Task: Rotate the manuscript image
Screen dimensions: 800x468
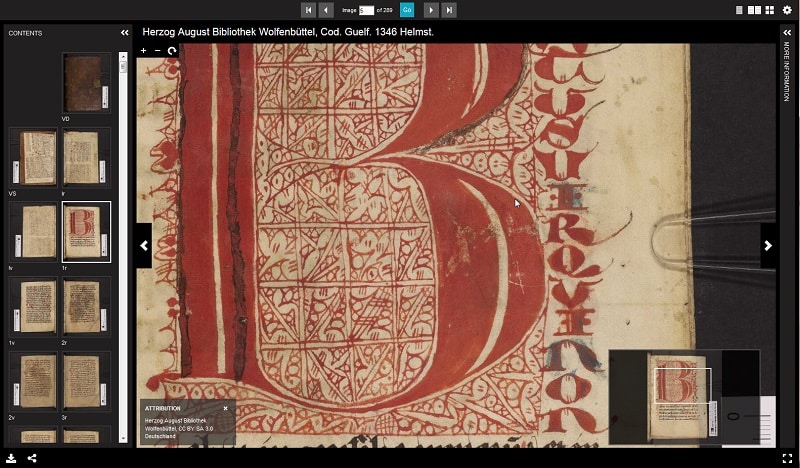Action: click(x=172, y=51)
